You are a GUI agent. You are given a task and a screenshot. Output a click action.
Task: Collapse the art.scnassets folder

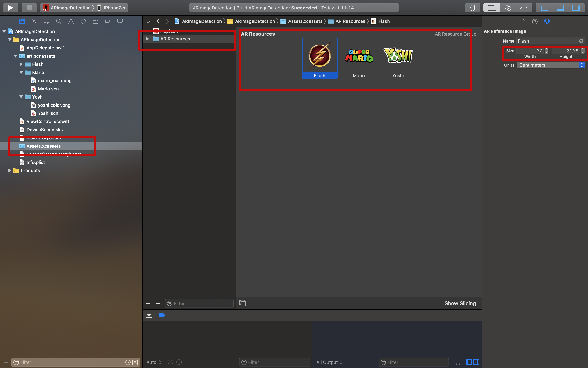click(16, 56)
